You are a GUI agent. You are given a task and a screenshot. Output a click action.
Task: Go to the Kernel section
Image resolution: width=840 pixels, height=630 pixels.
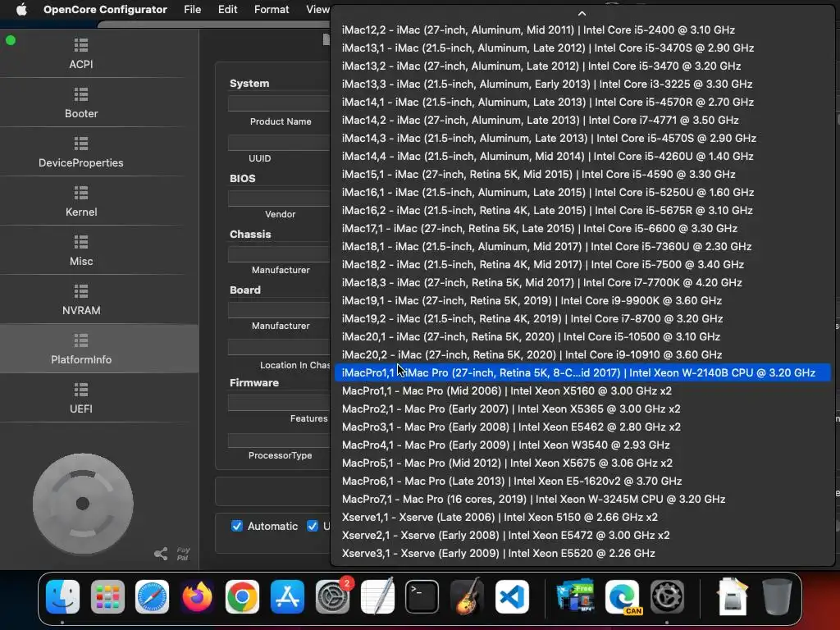(81, 202)
